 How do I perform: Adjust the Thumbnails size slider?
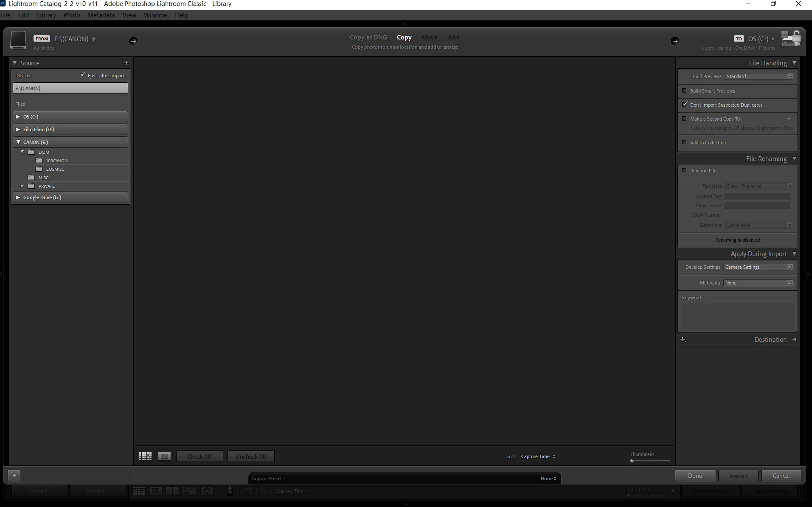[x=632, y=461]
